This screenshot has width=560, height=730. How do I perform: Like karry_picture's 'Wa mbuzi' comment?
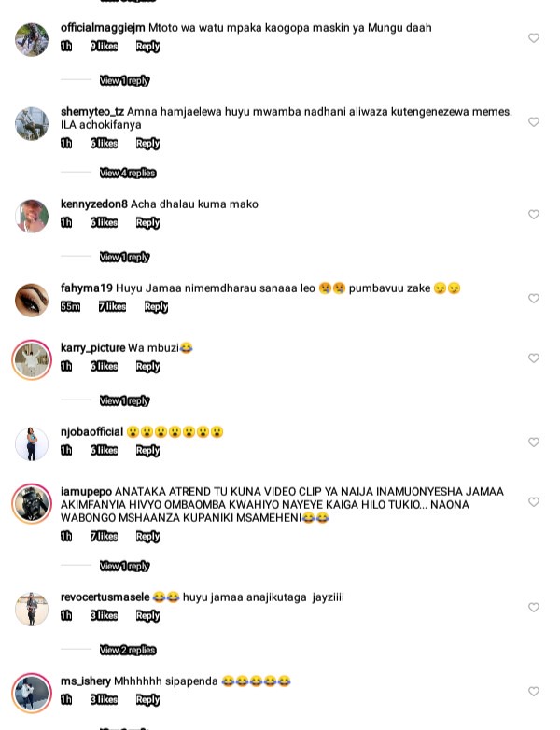click(534, 358)
